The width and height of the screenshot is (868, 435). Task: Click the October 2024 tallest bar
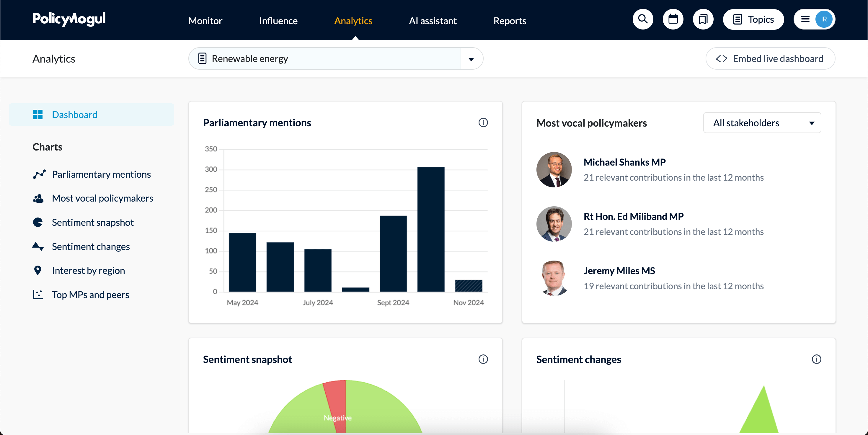(x=431, y=229)
